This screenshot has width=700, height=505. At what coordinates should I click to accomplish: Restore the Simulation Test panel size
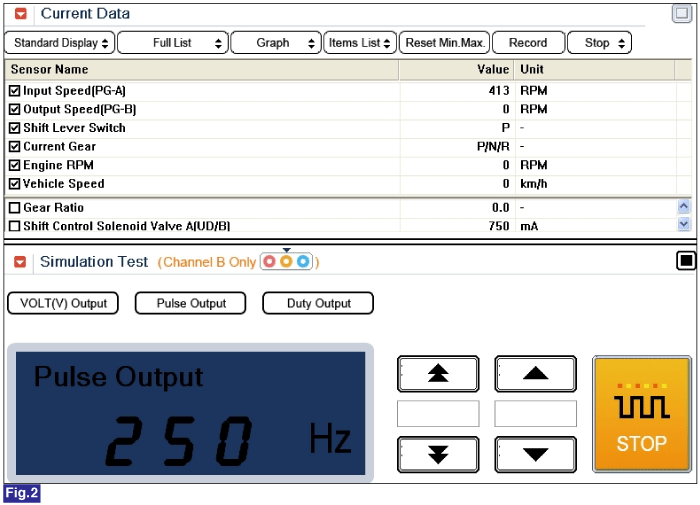(686, 261)
